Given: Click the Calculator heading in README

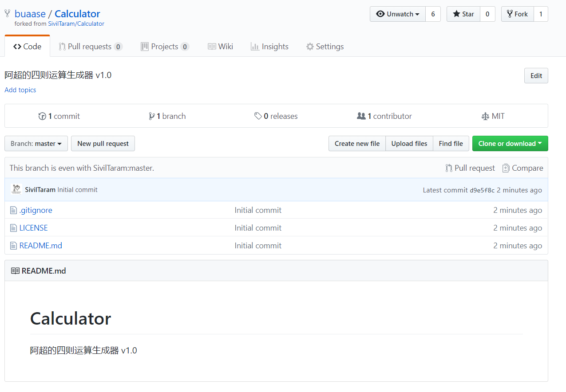Looking at the screenshot, I should (71, 319).
